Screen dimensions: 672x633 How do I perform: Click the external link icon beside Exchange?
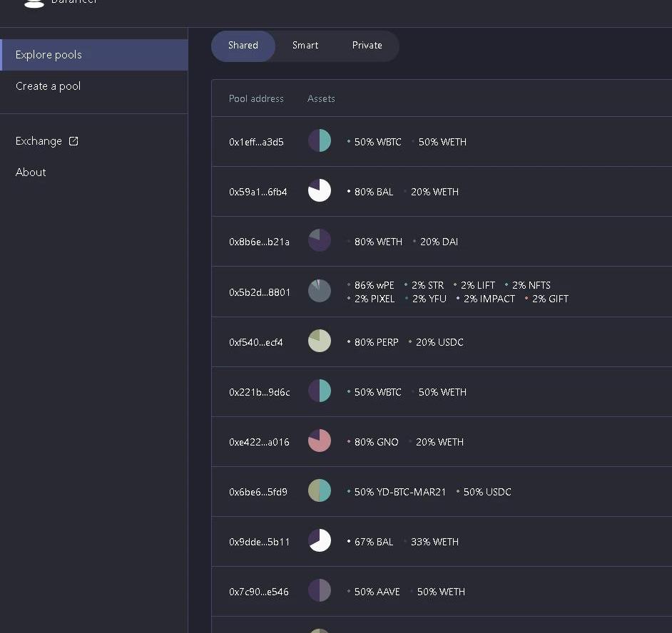point(73,141)
